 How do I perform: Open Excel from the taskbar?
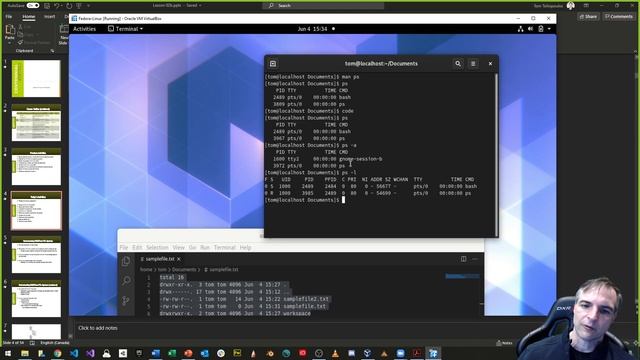point(172,353)
